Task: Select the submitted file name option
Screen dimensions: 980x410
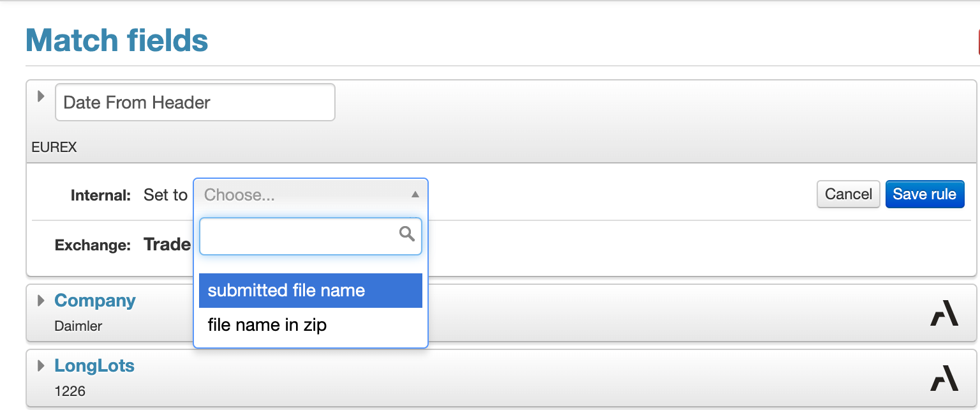Action: (x=311, y=291)
